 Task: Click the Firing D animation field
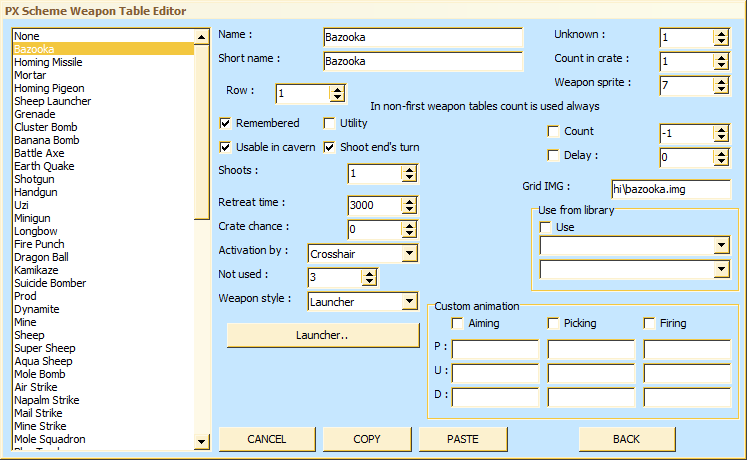click(x=687, y=397)
